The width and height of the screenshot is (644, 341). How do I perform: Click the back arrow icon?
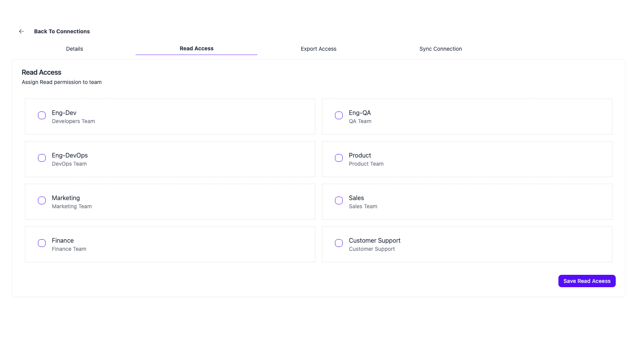pyautogui.click(x=22, y=31)
